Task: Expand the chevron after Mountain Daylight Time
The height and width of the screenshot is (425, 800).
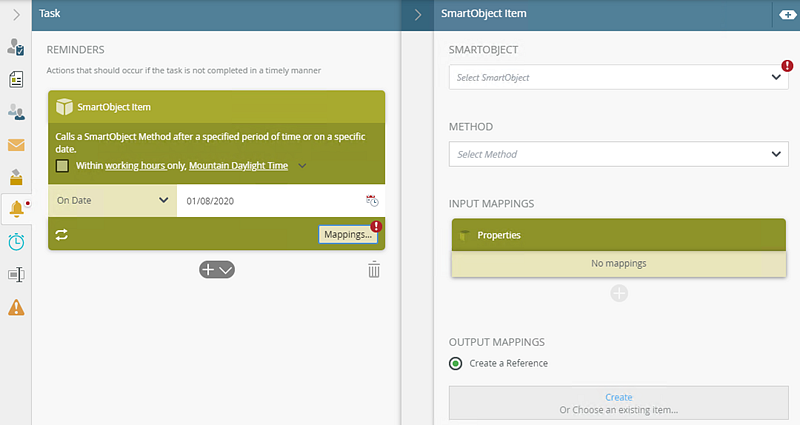Action: (x=302, y=166)
